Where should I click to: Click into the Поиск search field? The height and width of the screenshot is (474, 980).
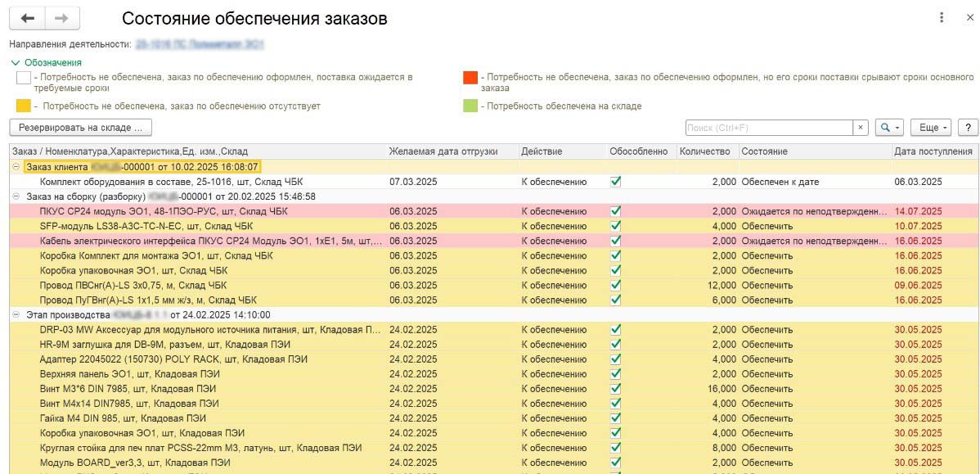(767, 128)
